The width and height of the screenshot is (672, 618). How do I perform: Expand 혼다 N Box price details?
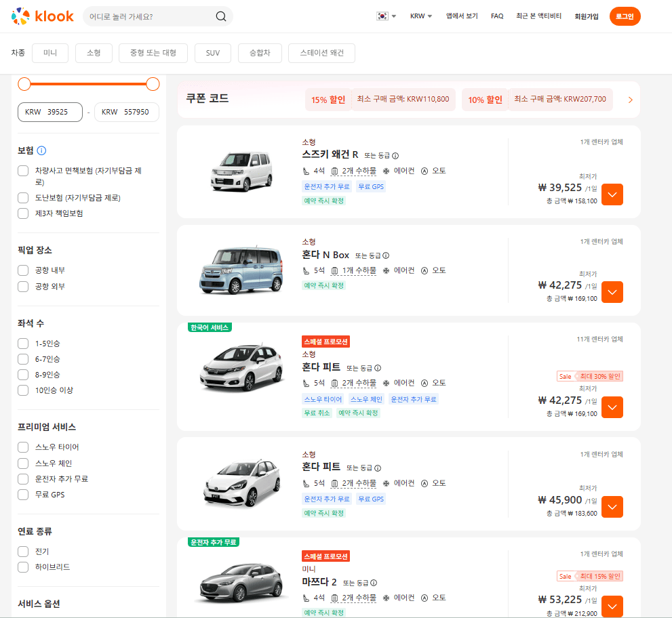point(612,292)
